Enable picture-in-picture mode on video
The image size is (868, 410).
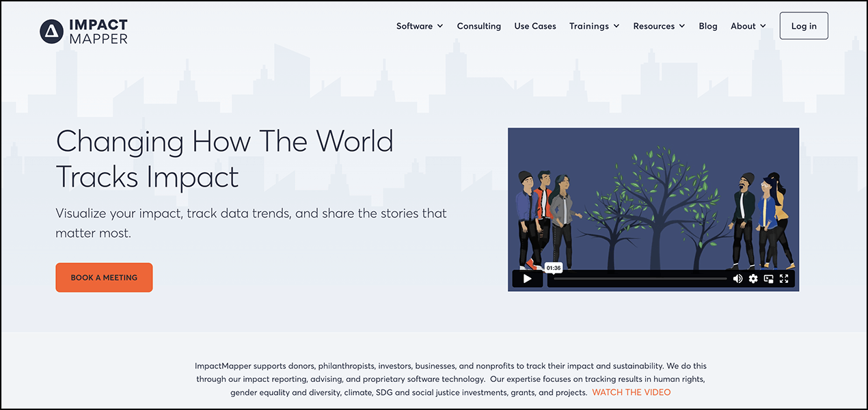coord(768,279)
